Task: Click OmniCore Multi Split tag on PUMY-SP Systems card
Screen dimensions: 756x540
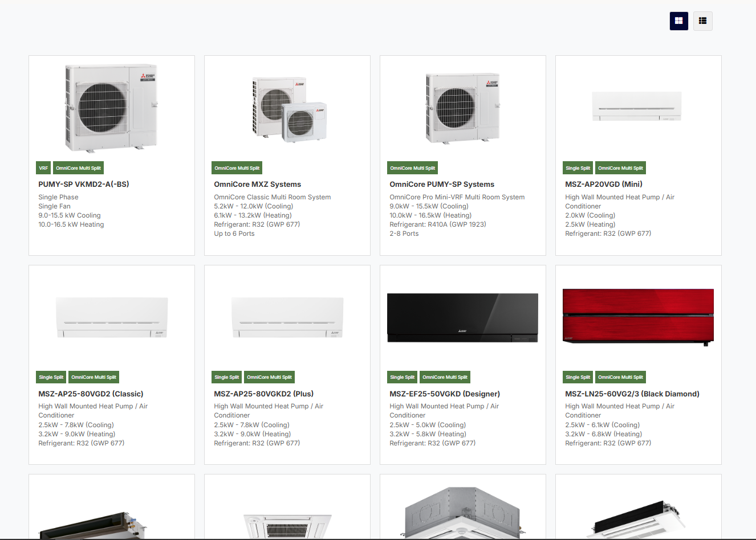Action: click(x=412, y=168)
